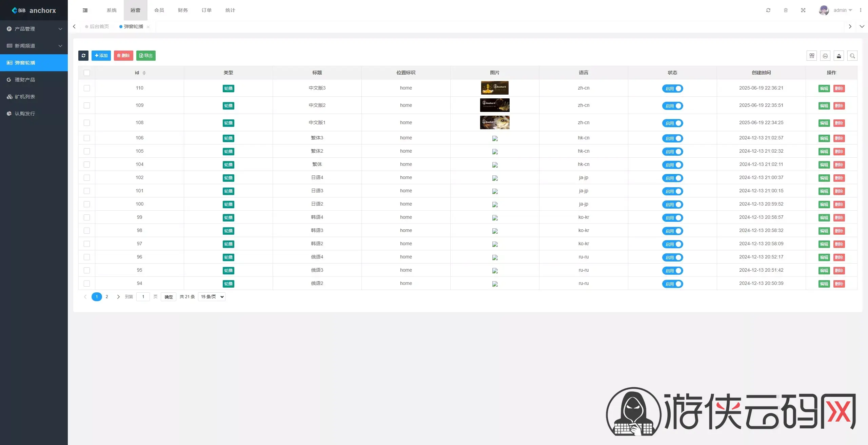Open the banner thumbnail for 中文版1

(495, 122)
